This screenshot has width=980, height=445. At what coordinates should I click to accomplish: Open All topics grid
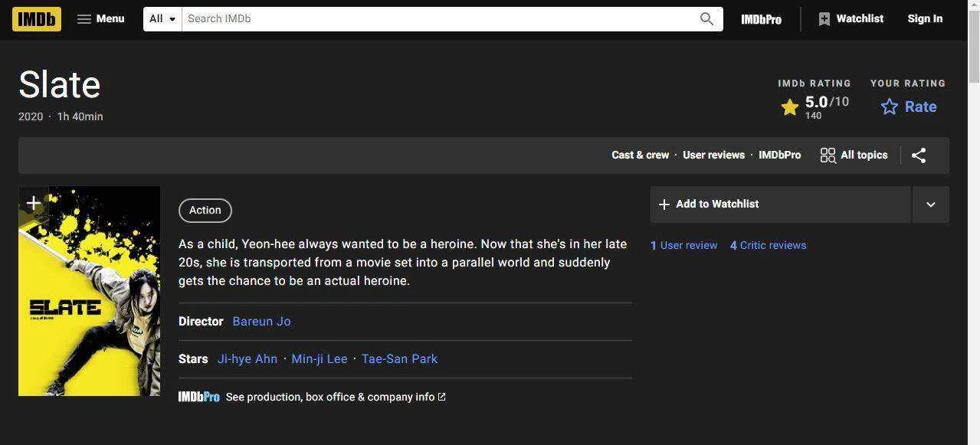click(x=854, y=155)
